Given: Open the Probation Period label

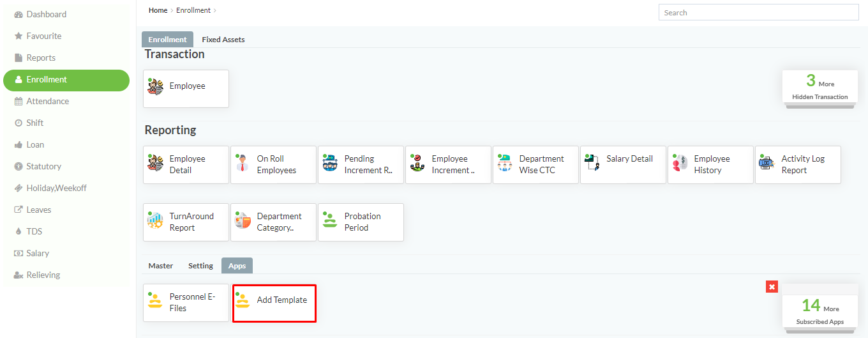Looking at the screenshot, I should click(x=363, y=222).
